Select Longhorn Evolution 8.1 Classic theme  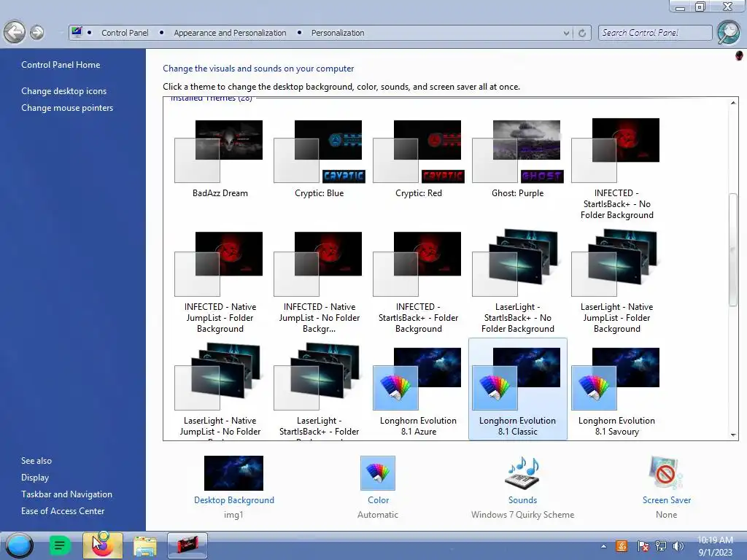click(x=517, y=389)
